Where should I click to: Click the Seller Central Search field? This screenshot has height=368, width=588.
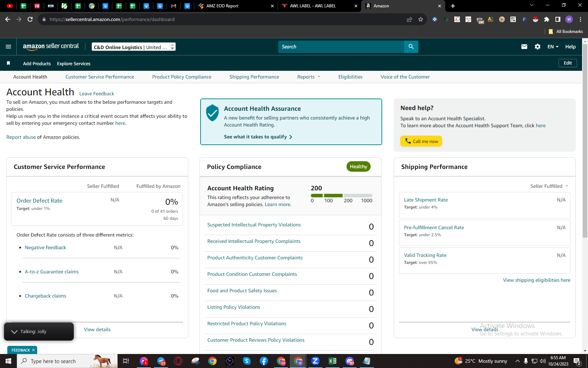[341, 47]
